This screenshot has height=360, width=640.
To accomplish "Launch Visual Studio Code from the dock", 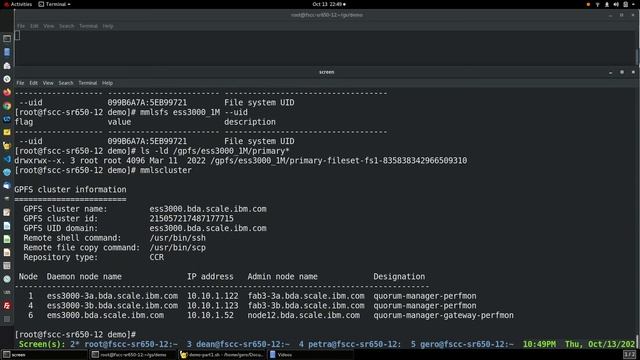I will point(7,159).
